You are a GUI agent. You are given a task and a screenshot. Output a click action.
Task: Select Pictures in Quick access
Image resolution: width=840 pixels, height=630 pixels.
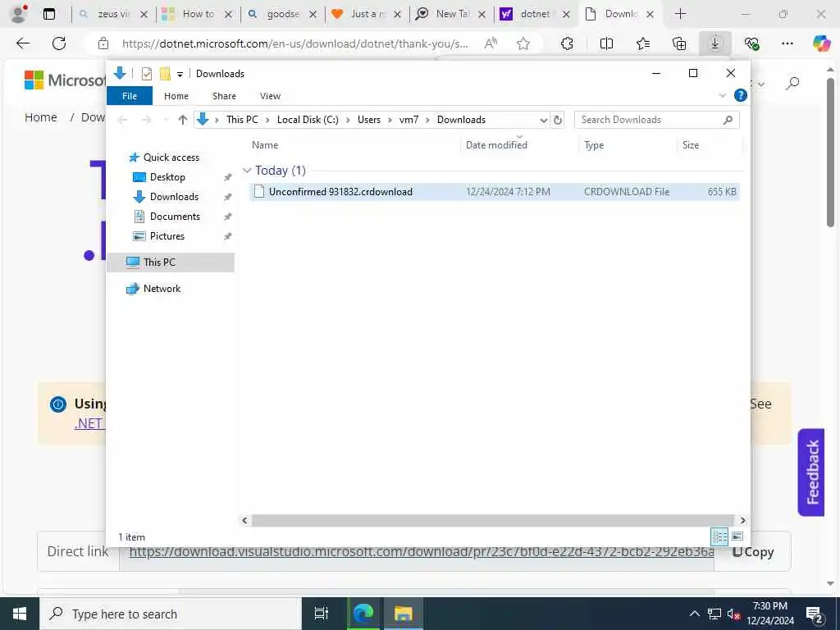pos(167,236)
